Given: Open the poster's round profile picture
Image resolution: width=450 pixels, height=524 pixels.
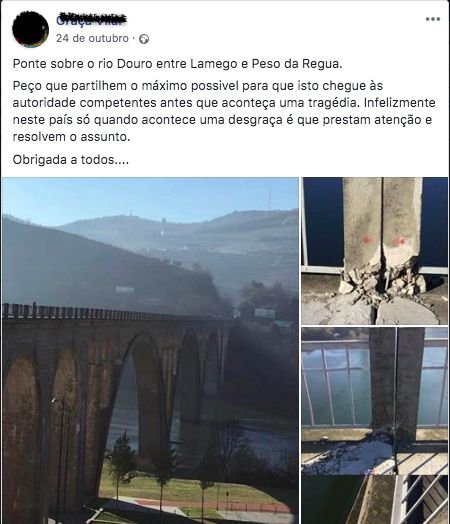Looking at the screenshot, I should [31, 29].
